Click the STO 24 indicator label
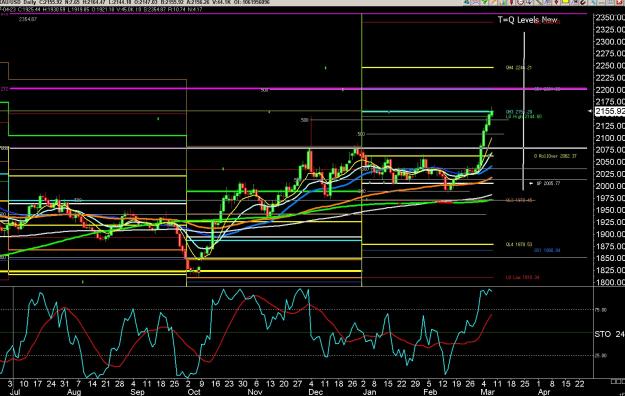This screenshot has width=625, height=396. [x=610, y=334]
